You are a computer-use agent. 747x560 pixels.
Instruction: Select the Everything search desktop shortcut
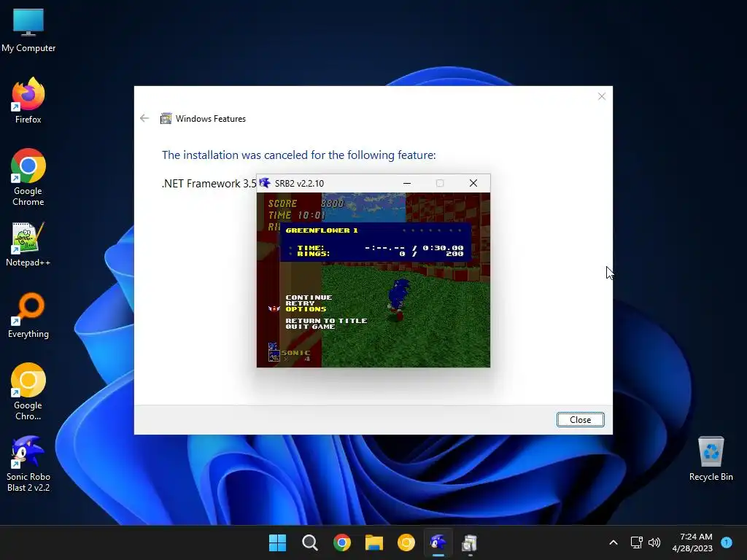28,315
